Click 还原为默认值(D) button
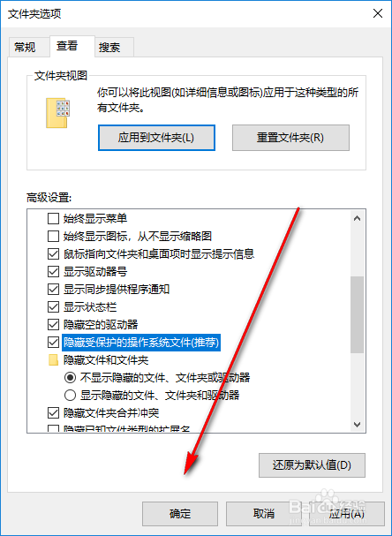Viewport: 392px width, 536px height. pyautogui.click(x=312, y=465)
